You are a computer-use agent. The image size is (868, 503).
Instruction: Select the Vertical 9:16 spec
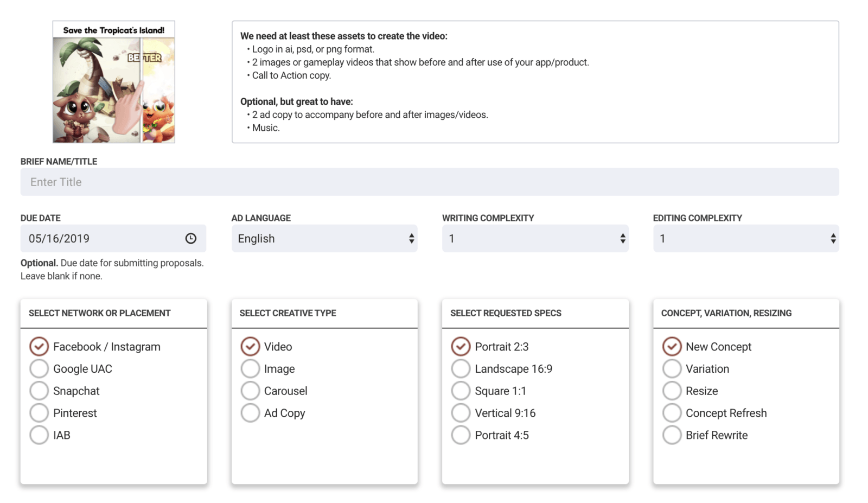point(461,413)
